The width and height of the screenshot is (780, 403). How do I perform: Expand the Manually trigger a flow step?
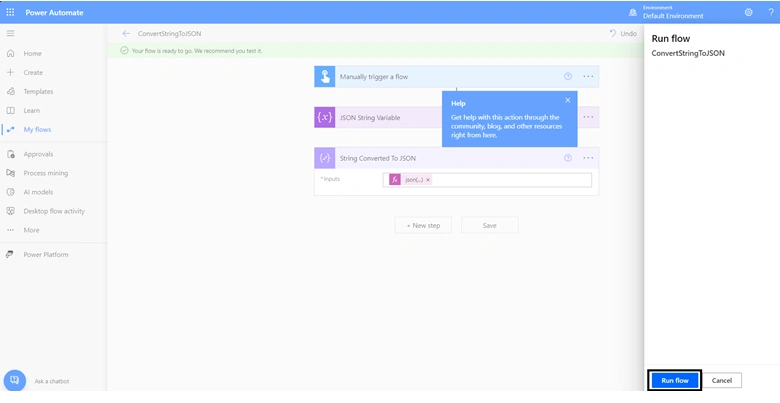click(x=456, y=77)
